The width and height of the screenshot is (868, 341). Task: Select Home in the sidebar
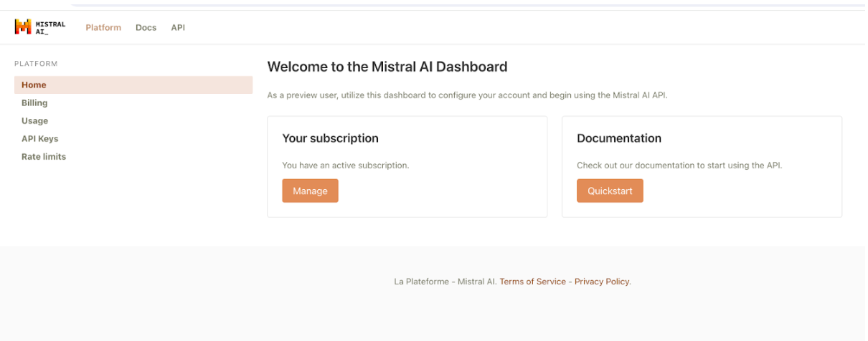pos(133,85)
